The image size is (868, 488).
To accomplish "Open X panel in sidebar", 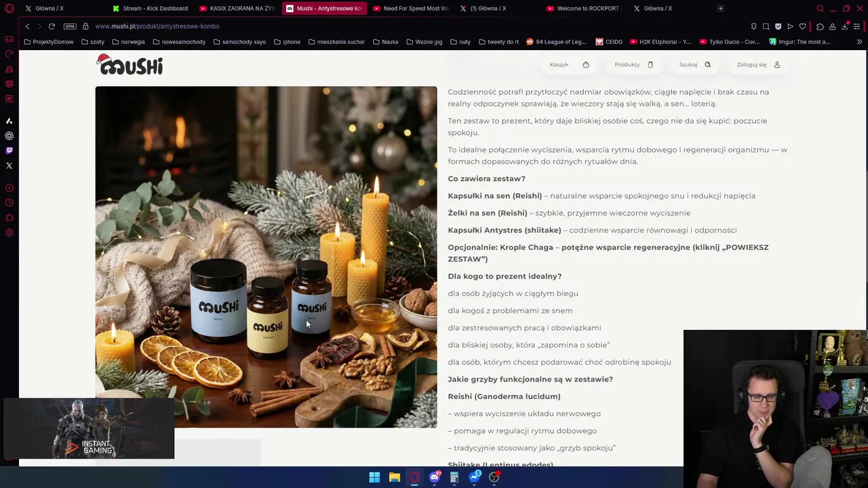I will pos(9,165).
